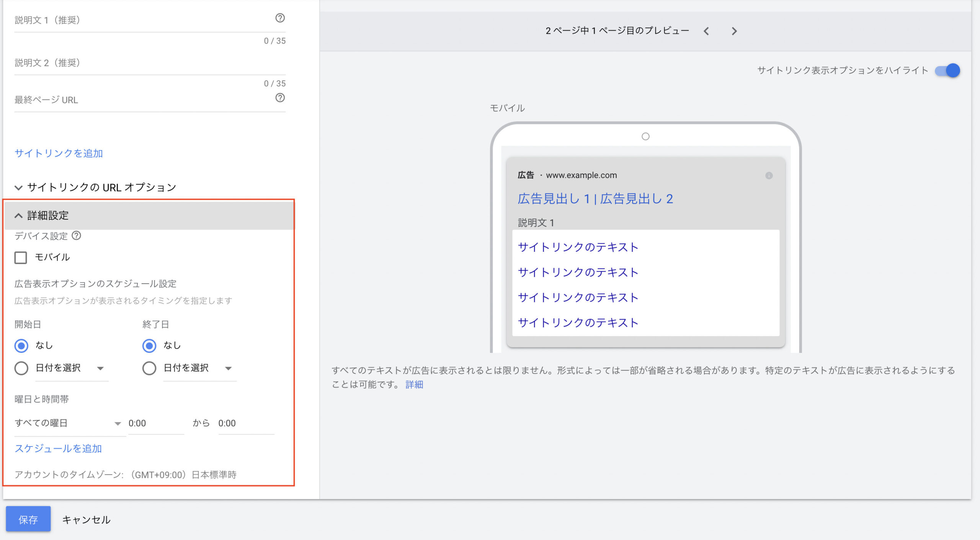Image resolution: width=980 pixels, height=540 pixels.
Task: Go to next preview page arrow
Action: click(734, 31)
